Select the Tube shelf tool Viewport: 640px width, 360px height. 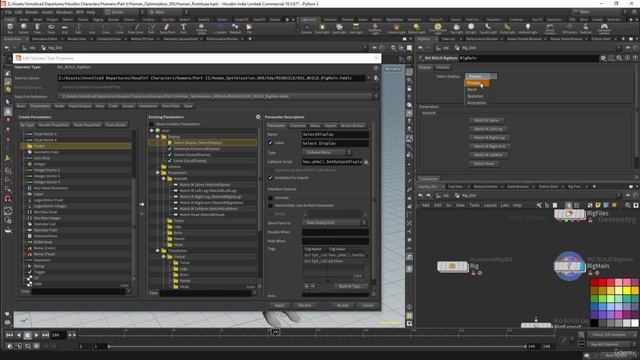click(37, 28)
